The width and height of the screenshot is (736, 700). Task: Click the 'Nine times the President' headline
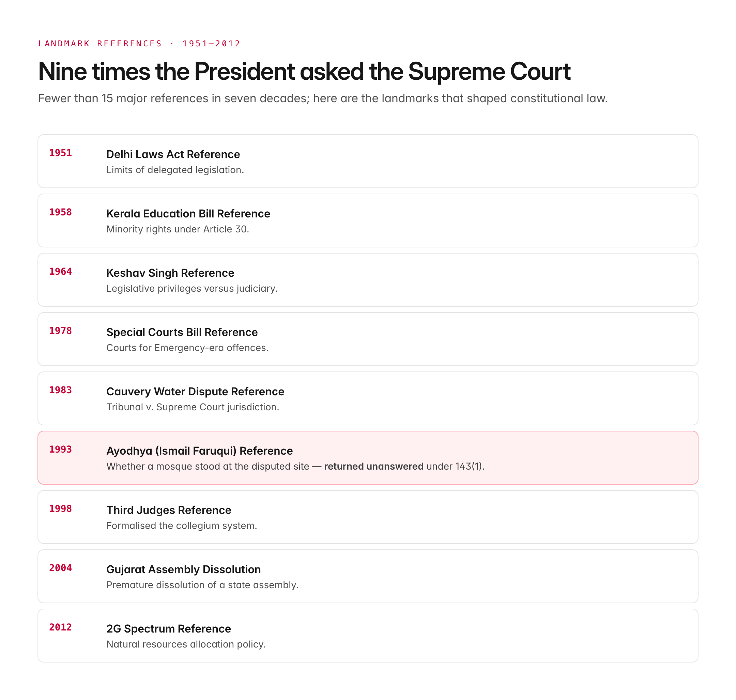pos(304,71)
